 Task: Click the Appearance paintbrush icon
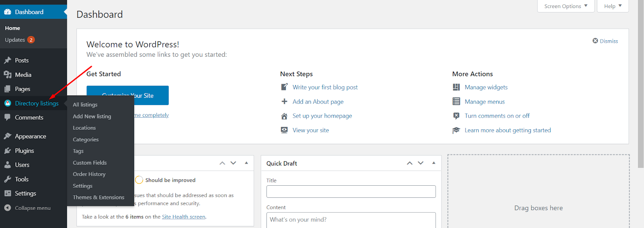(x=8, y=136)
